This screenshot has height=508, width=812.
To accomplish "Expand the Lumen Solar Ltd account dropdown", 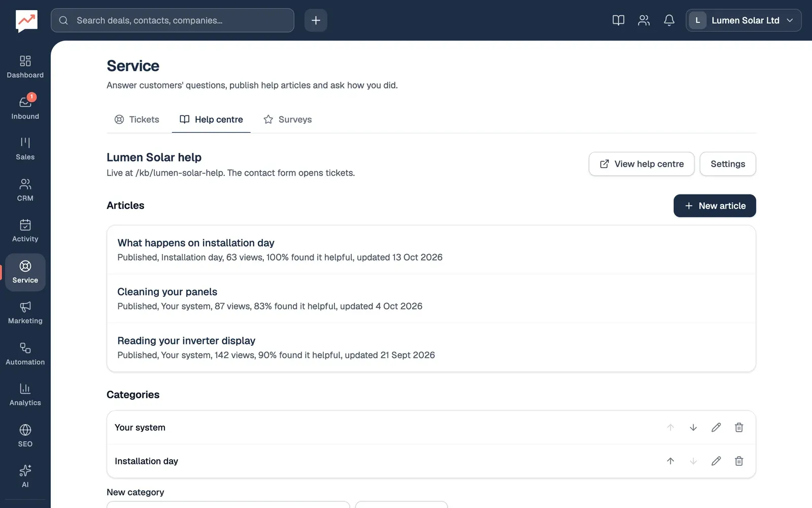I will point(743,20).
